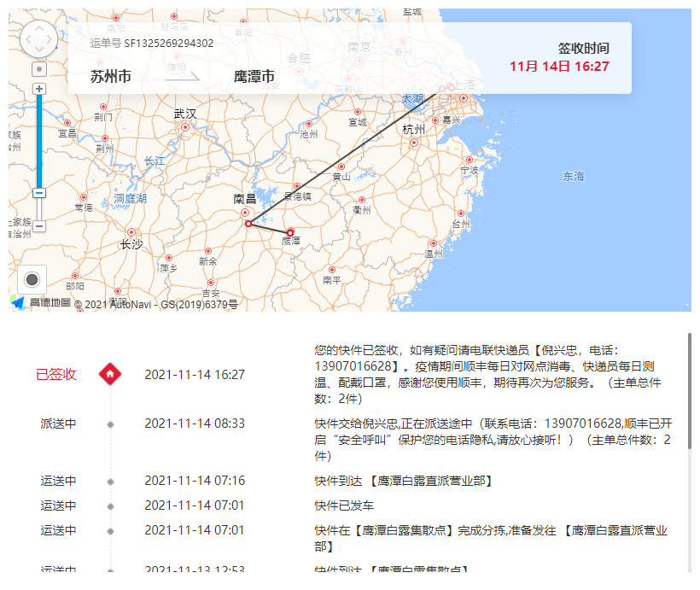This screenshot has height=590, width=700.
Task: Click the 您的快件已签收 delivery message
Action: pos(487,374)
